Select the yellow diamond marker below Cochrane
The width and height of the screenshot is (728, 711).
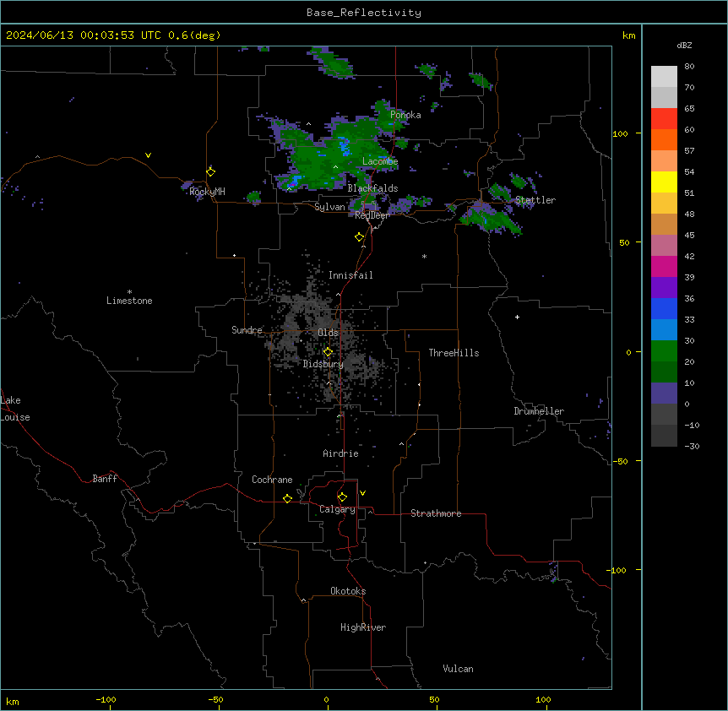[287, 498]
